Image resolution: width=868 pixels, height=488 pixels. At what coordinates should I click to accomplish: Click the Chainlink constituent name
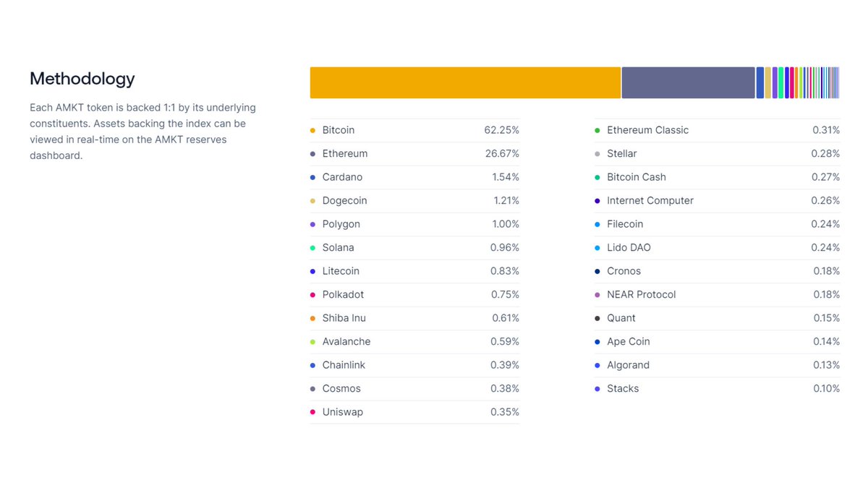(344, 365)
